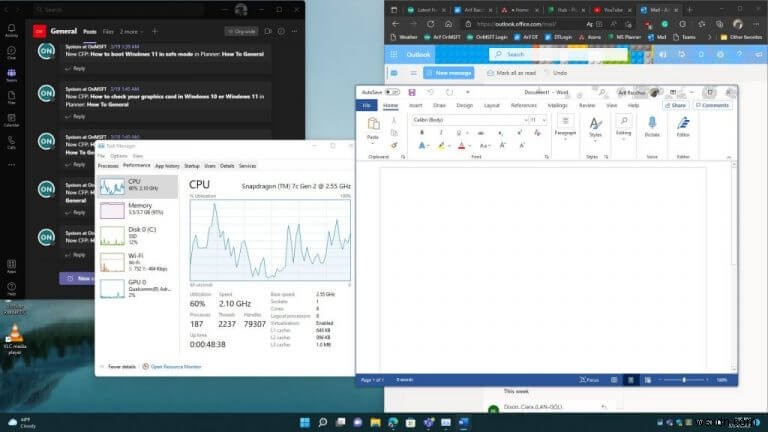Image resolution: width=768 pixels, height=432 pixels.
Task: Open the font size dropdown in Word
Action: click(544, 120)
